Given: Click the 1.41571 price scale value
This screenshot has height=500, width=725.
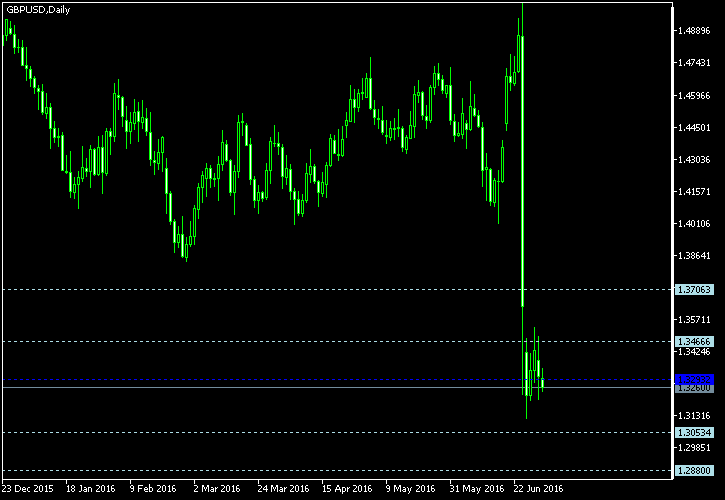Looking at the screenshot, I should coord(694,192).
